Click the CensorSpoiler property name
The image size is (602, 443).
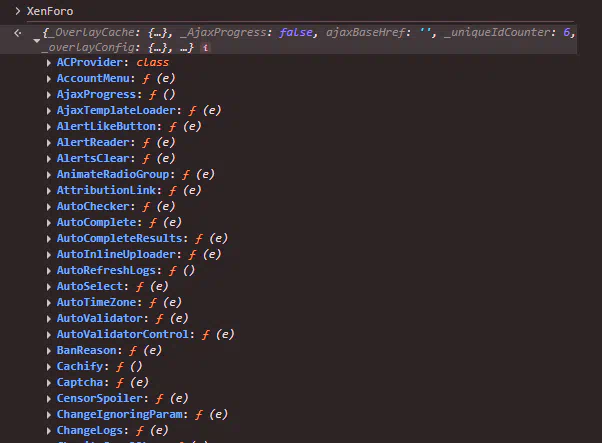pyautogui.click(x=99, y=398)
